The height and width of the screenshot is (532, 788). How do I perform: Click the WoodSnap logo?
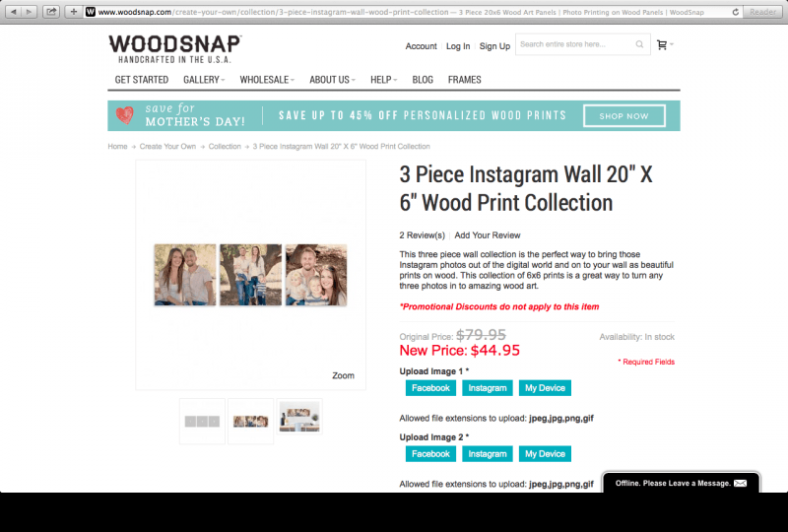click(x=175, y=49)
